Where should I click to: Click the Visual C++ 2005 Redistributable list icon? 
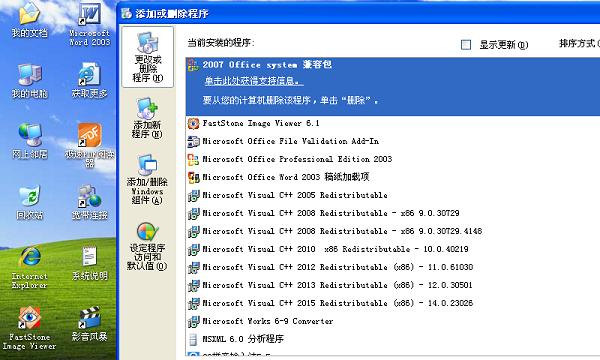193,195
